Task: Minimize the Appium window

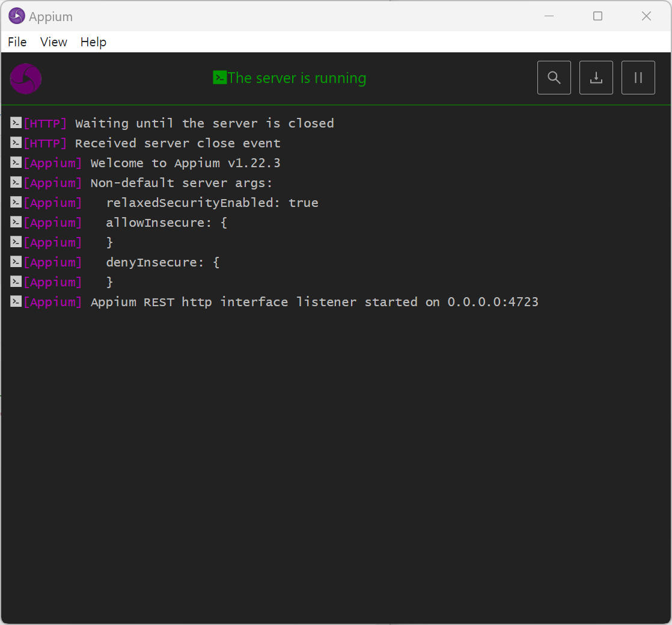Action: tap(549, 16)
